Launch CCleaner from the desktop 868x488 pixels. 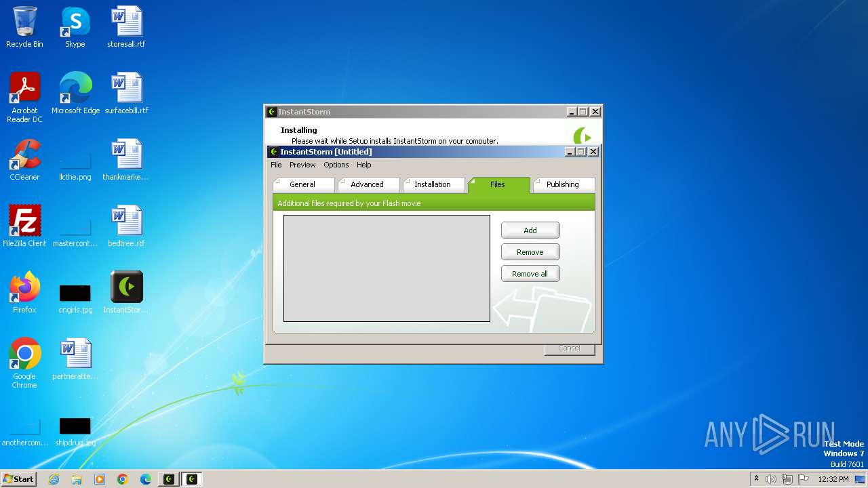(x=24, y=160)
